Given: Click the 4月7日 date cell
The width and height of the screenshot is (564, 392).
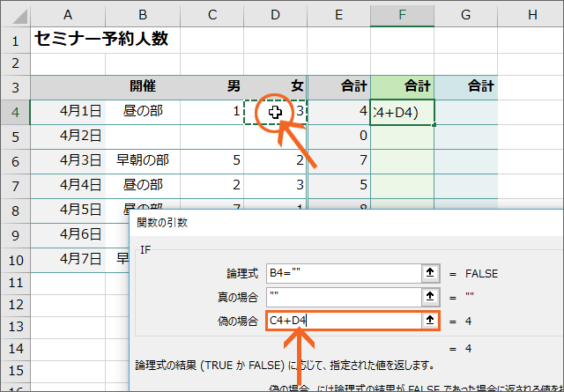Looking at the screenshot, I should click(68, 260).
